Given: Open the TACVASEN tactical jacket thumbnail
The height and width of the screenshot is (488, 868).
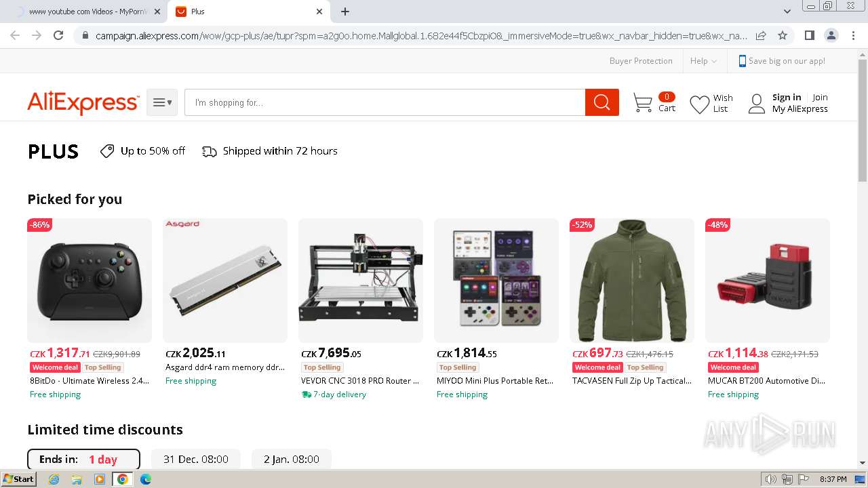Looking at the screenshot, I should (632, 280).
